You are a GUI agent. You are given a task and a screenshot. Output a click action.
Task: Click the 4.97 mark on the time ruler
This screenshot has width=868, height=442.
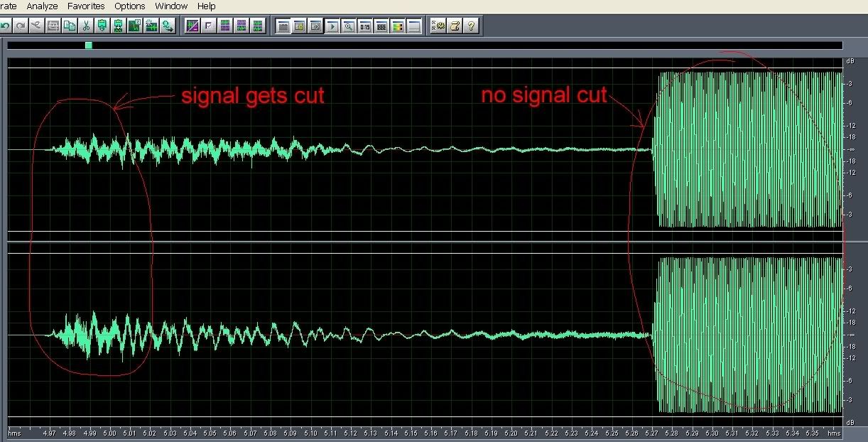[x=49, y=433]
